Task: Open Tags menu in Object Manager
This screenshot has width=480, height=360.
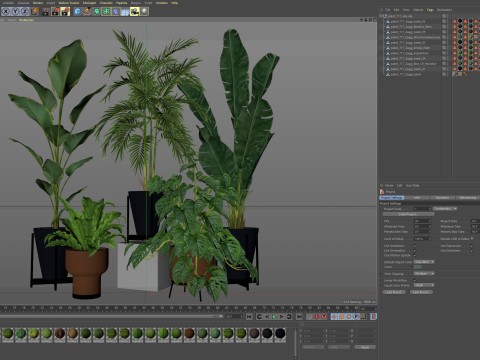Action: [430, 10]
